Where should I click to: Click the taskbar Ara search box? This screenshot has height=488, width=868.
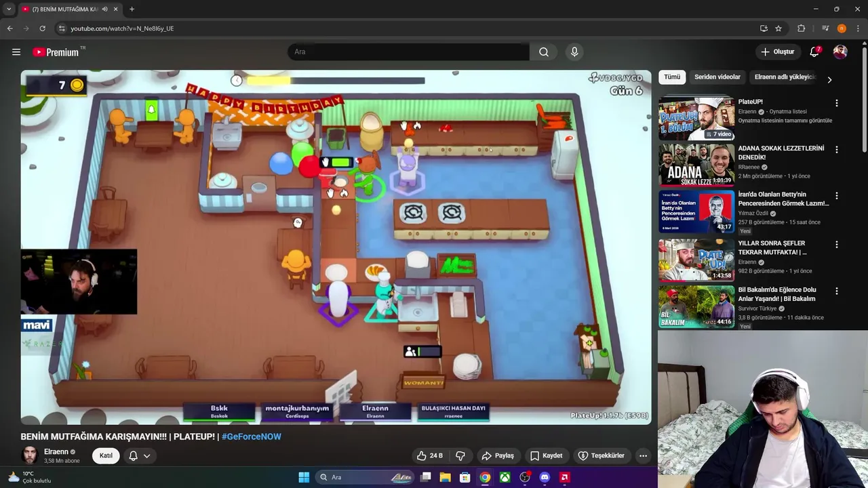tap(366, 477)
